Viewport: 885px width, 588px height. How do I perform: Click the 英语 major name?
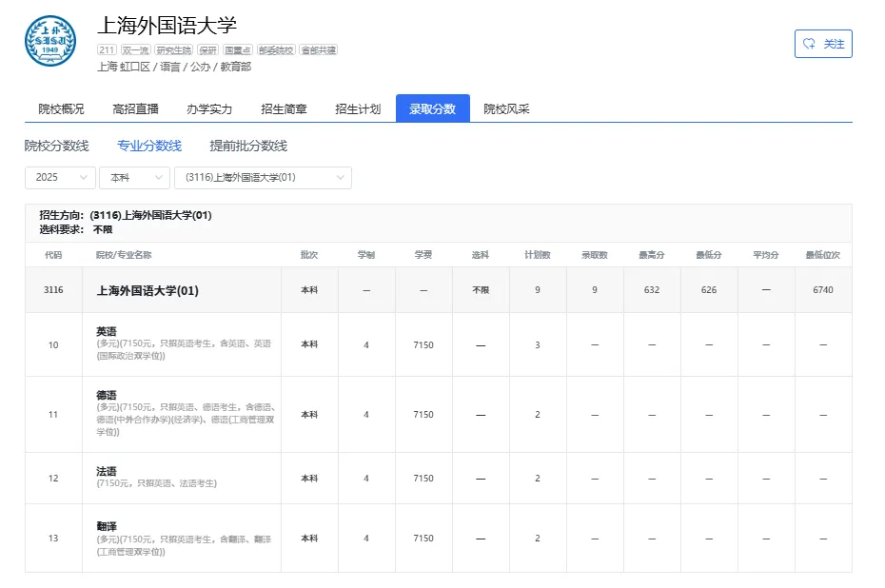point(107,332)
